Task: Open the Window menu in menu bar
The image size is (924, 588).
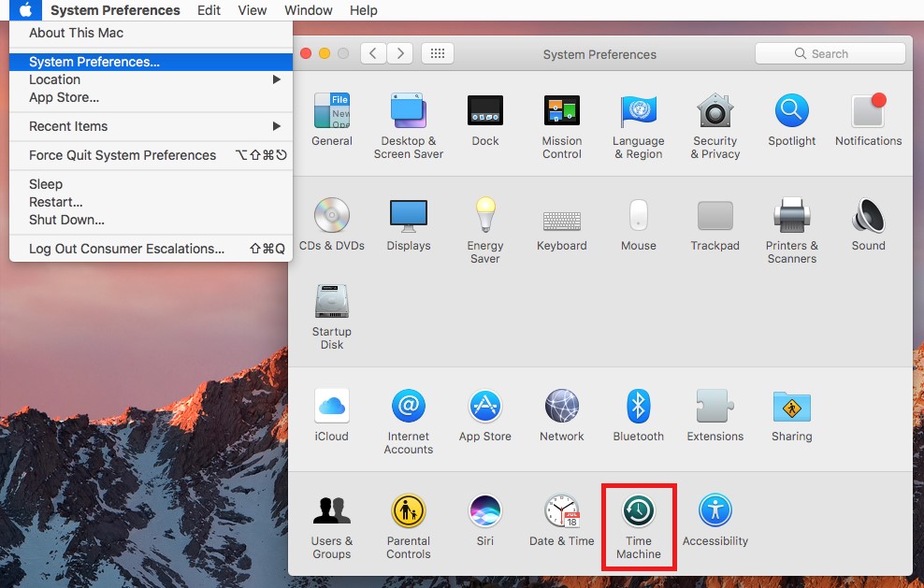Action: [308, 10]
